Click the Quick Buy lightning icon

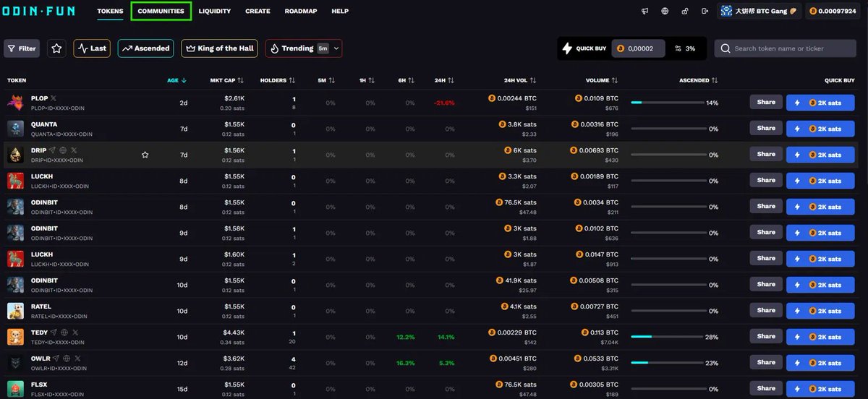click(x=567, y=48)
